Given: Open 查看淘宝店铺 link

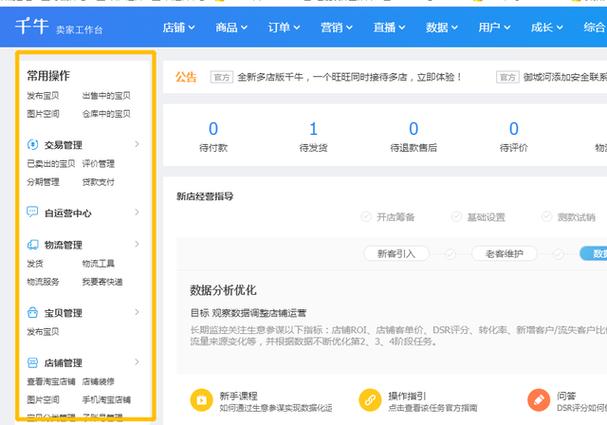Looking at the screenshot, I should (x=51, y=382).
